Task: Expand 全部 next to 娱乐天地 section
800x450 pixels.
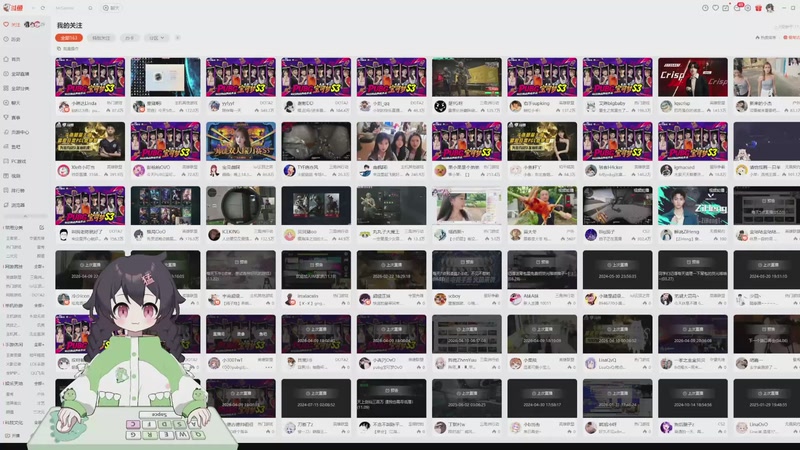Action: (39, 383)
